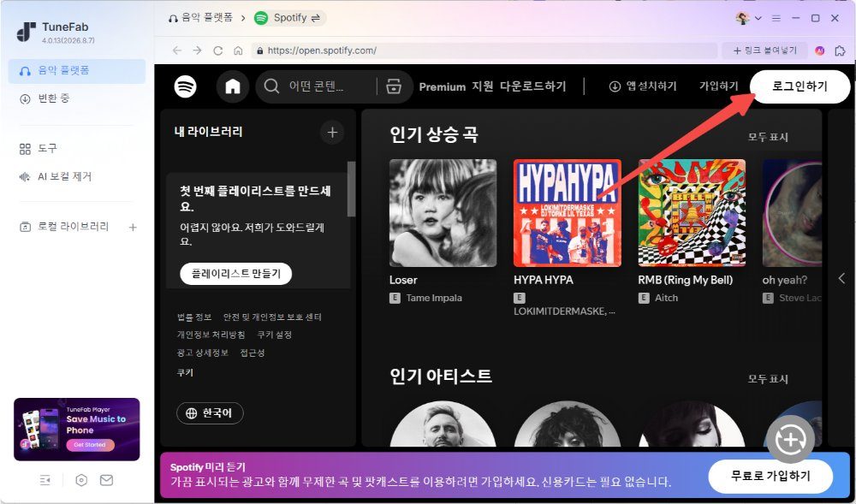
Task: Open the mail feedback icon
Action: point(106,480)
